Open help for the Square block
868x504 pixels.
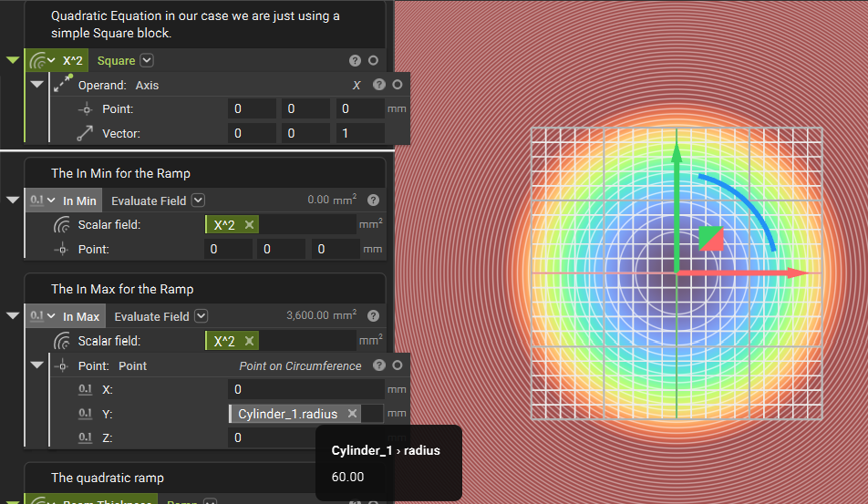(355, 61)
